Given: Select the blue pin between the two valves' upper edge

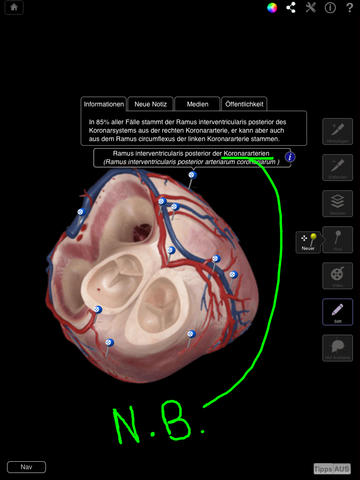Looking at the screenshot, I should pos(171,250).
